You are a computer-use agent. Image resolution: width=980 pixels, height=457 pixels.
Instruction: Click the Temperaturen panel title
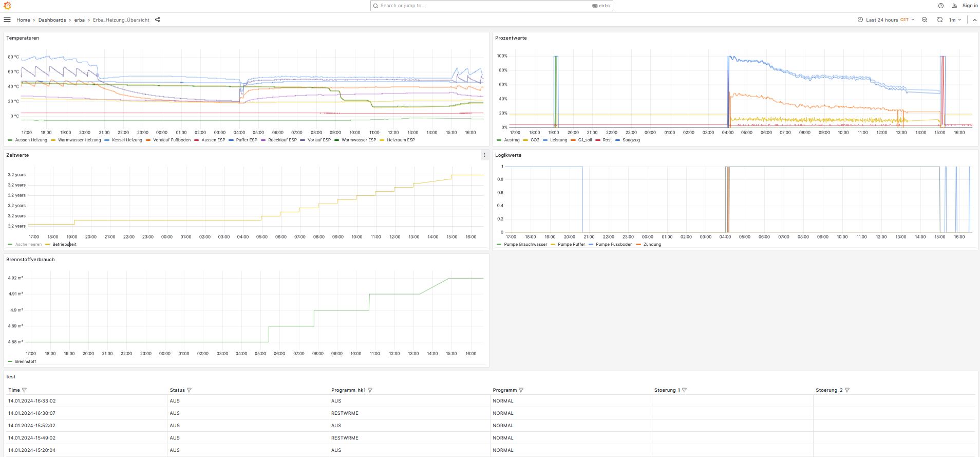[x=23, y=38]
